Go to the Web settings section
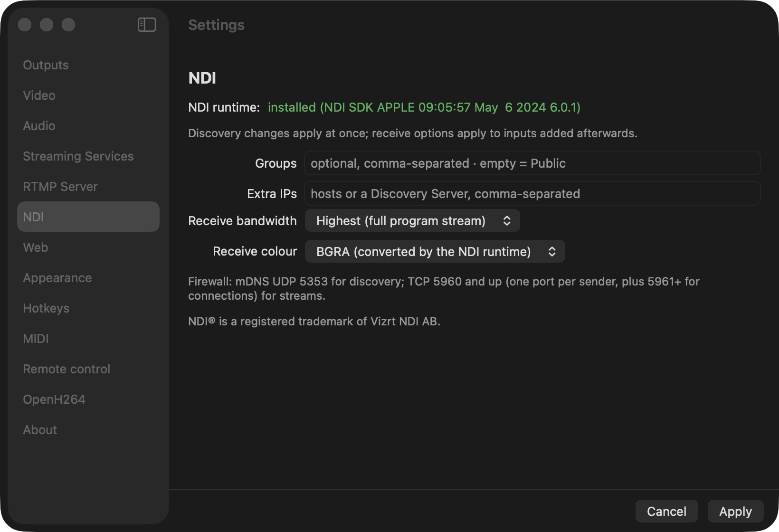The width and height of the screenshot is (779, 532). point(88,247)
